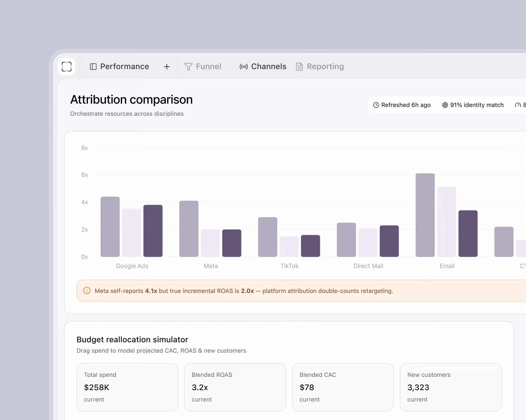Click the Funnel filter icon
526x420 pixels.
(188, 67)
